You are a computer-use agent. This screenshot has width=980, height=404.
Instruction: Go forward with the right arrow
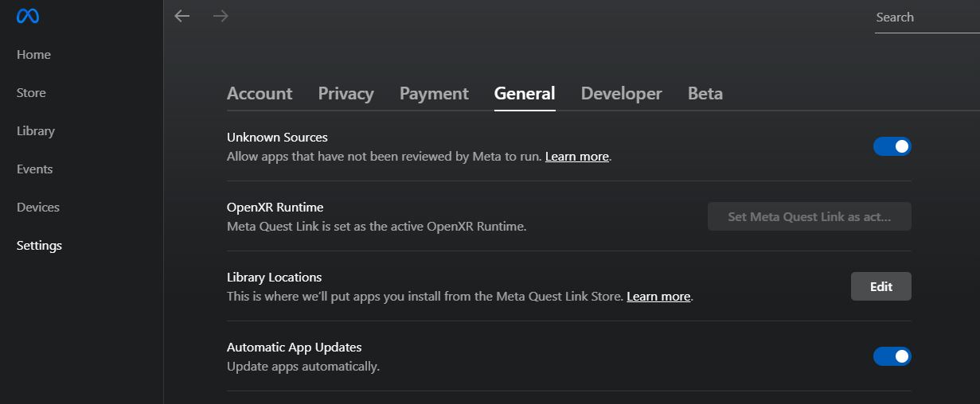click(x=221, y=16)
